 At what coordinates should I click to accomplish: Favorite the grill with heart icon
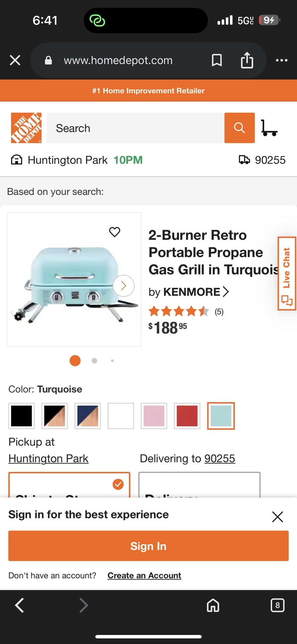[115, 232]
